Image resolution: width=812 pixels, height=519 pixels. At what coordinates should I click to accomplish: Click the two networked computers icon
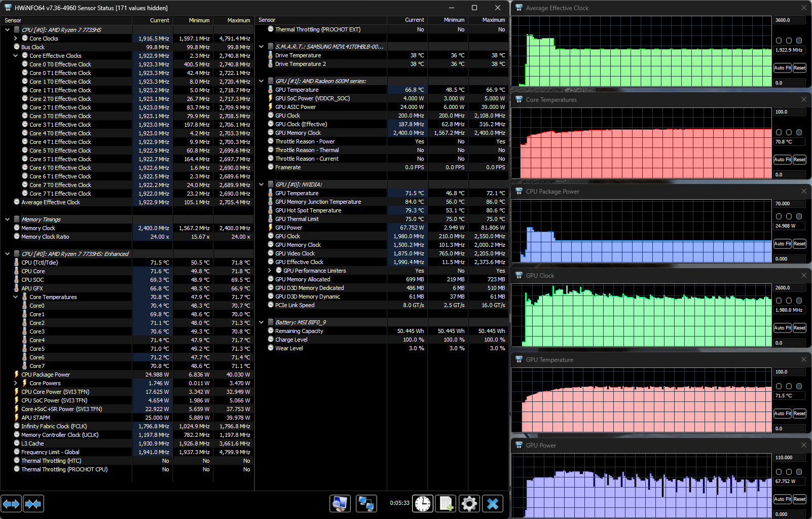click(x=366, y=504)
